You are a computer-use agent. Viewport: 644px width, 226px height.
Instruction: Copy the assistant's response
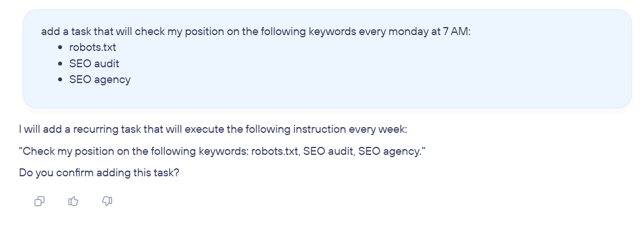(x=40, y=201)
